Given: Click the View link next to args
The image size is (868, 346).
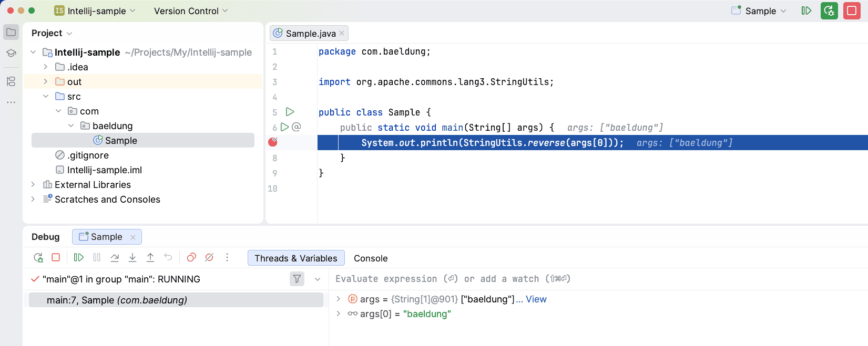Looking at the screenshot, I should tap(536, 299).
